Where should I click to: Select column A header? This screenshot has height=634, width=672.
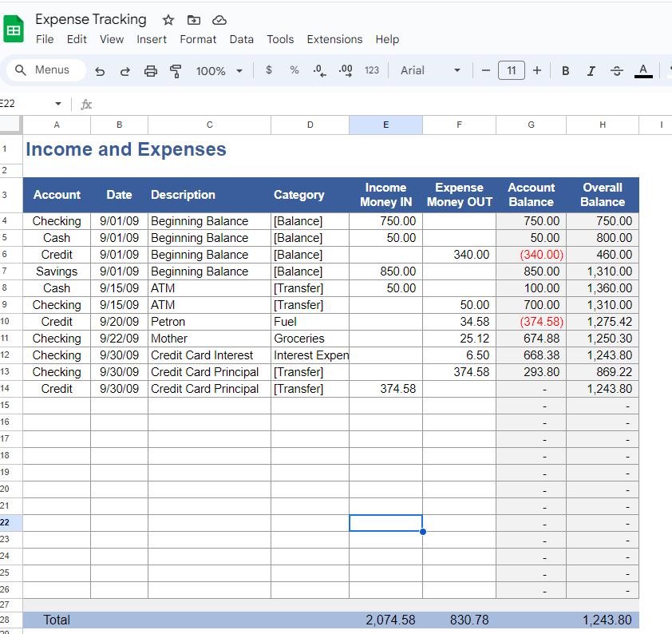click(x=57, y=125)
